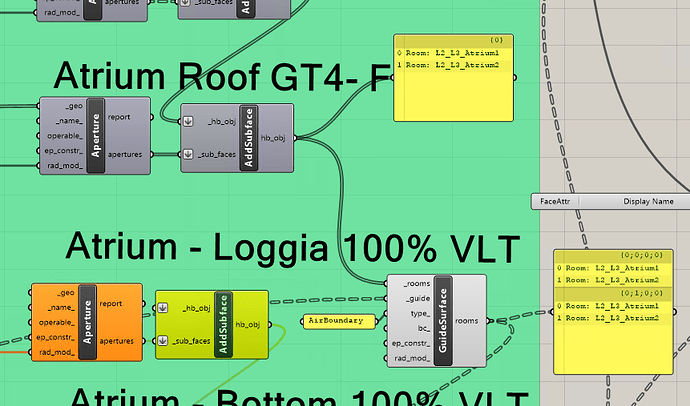Image resolution: width=690 pixels, height=406 pixels.
Task: Click the grey Aperture component name bar
Action: click(x=95, y=135)
